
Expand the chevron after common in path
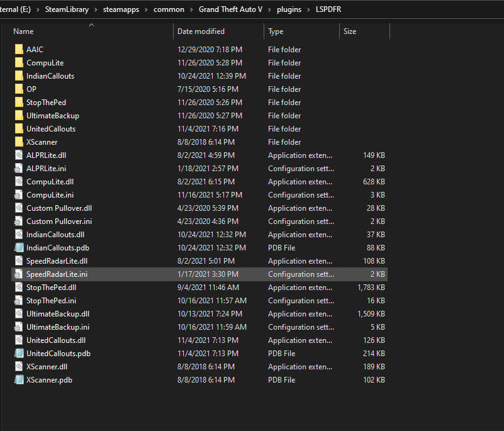pyautogui.click(x=191, y=9)
